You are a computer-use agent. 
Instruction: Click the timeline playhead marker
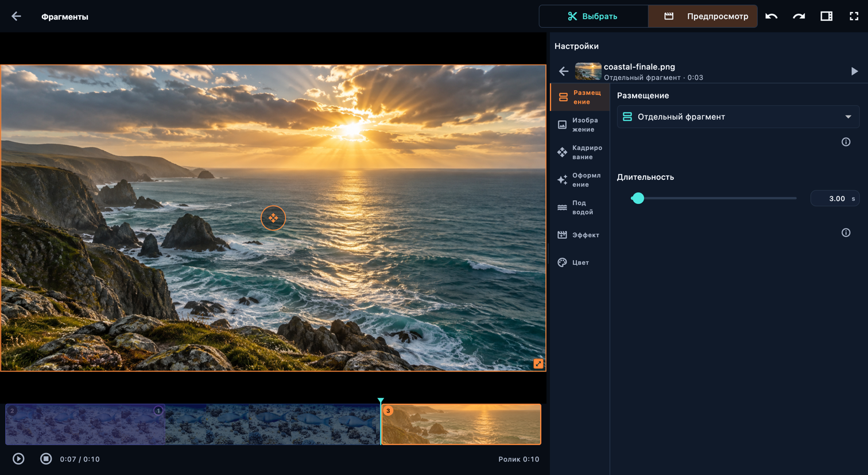[x=381, y=401]
